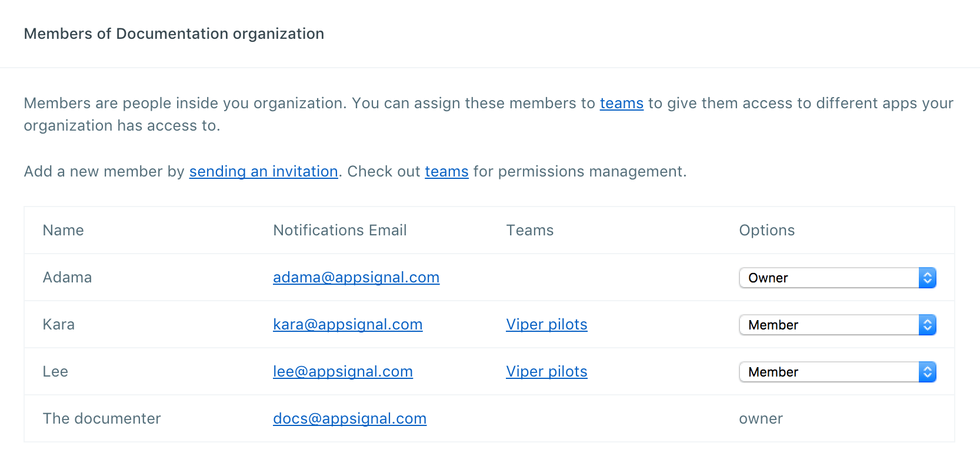This screenshot has width=980, height=466.
Task: Click the Options column header
Action: coord(766,231)
